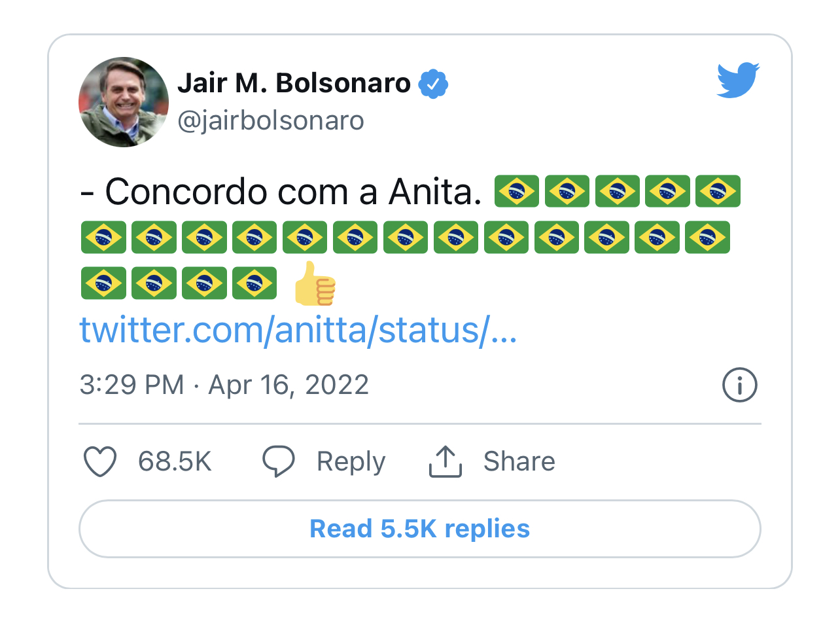This screenshot has height=644, width=840.
Task: Open Jair M. Bolsonaro profile picture
Action: coord(124,102)
